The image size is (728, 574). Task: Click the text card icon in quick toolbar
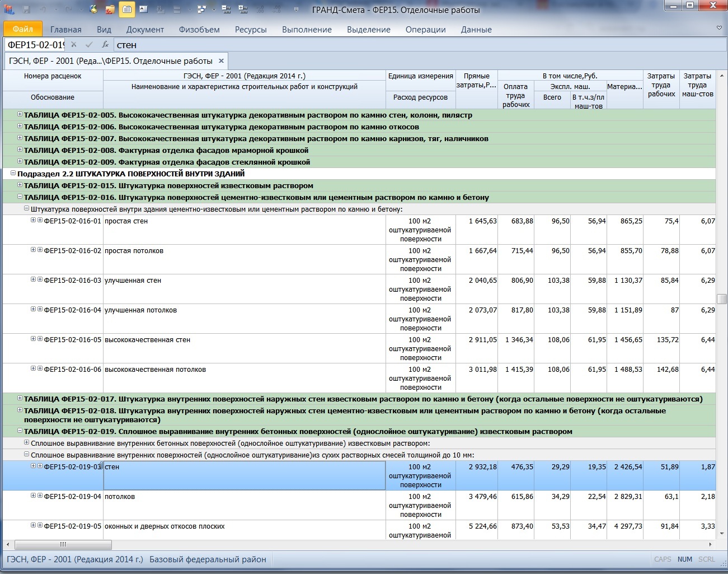coord(144,9)
